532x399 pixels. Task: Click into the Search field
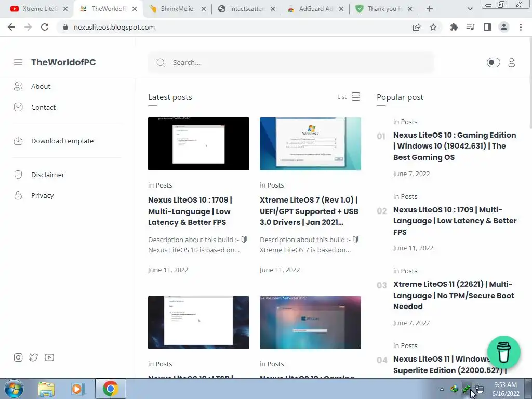291,62
